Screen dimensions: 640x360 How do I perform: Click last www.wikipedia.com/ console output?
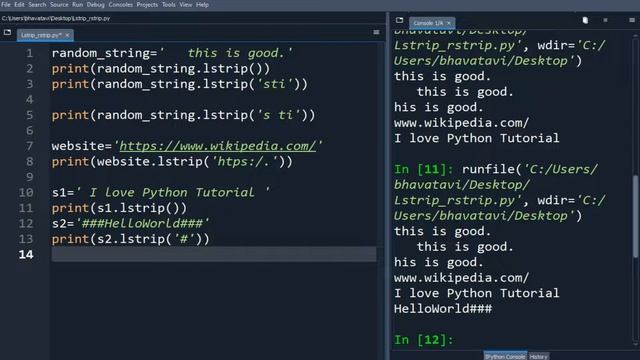click(461, 278)
